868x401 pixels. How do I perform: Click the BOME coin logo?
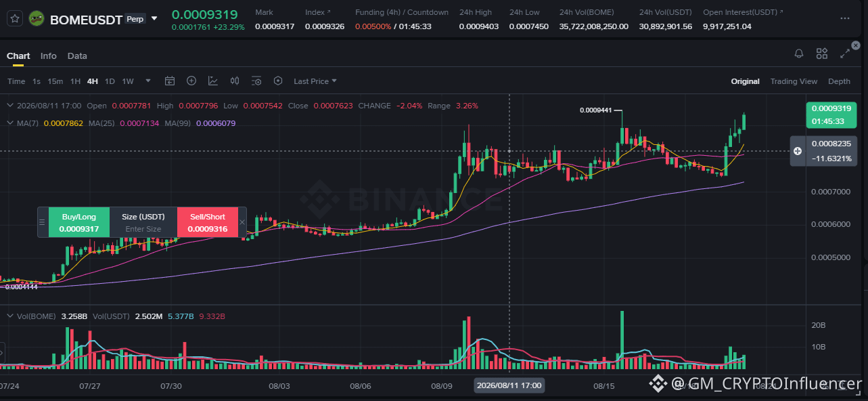tap(37, 19)
